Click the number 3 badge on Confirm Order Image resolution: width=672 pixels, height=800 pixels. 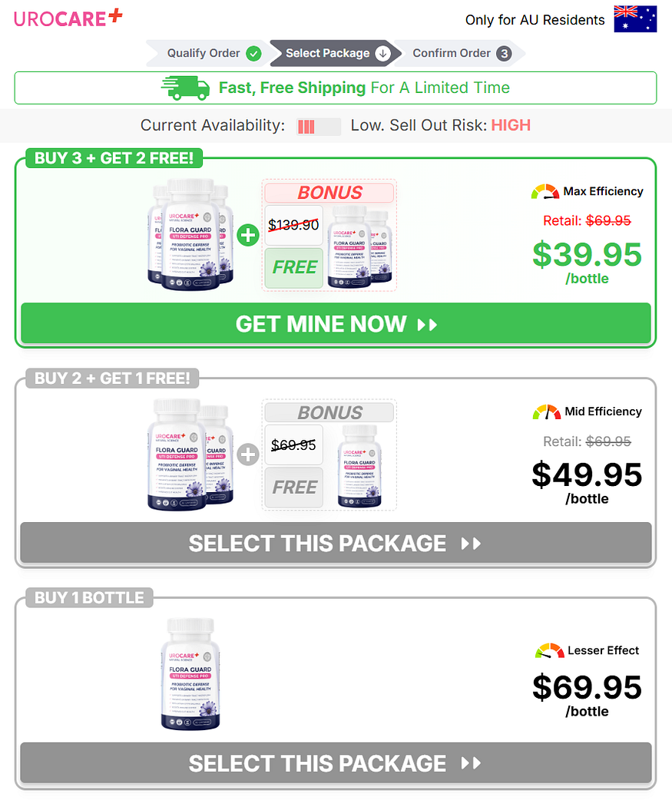click(x=504, y=54)
